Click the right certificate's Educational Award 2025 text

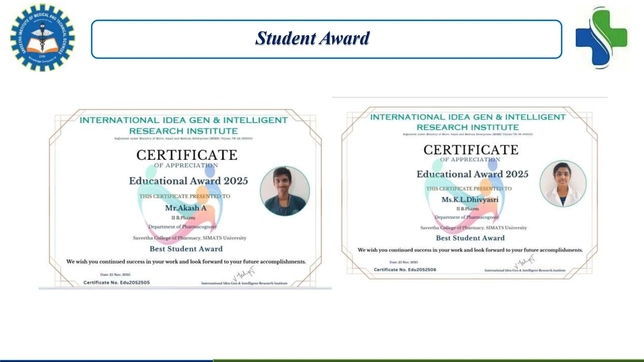click(472, 174)
